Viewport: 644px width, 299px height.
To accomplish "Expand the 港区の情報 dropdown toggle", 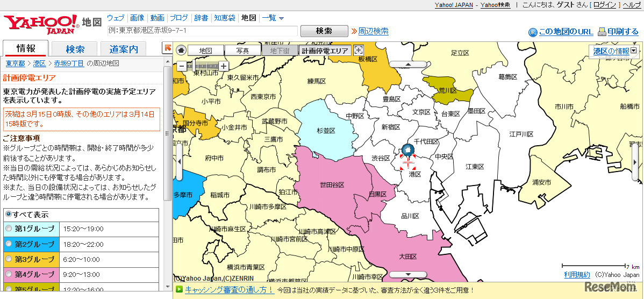I will tap(633, 51).
